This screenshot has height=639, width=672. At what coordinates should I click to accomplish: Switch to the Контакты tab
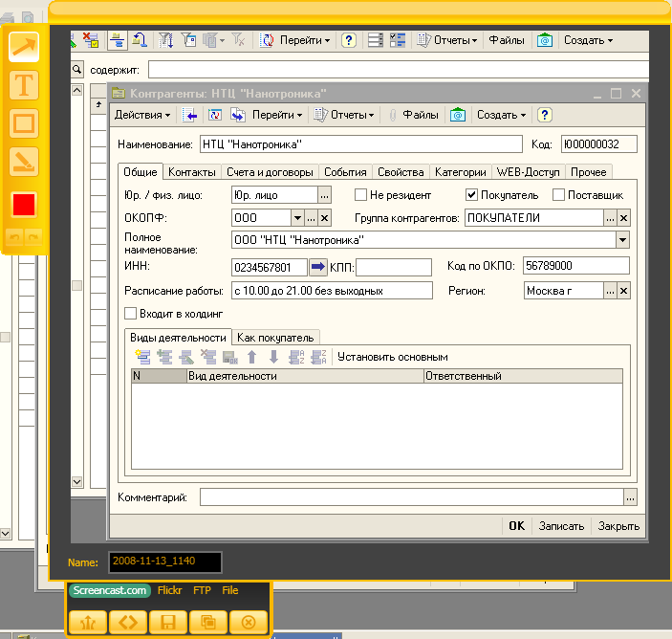(x=191, y=172)
